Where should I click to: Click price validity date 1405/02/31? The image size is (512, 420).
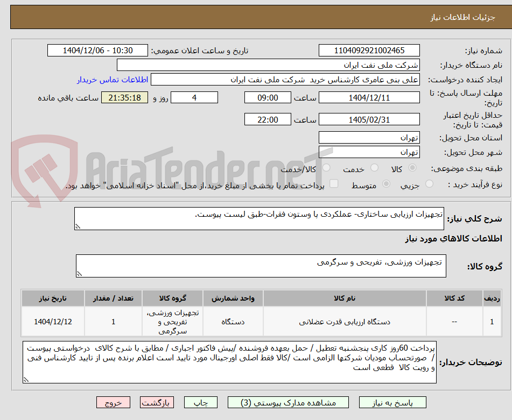click(369, 119)
